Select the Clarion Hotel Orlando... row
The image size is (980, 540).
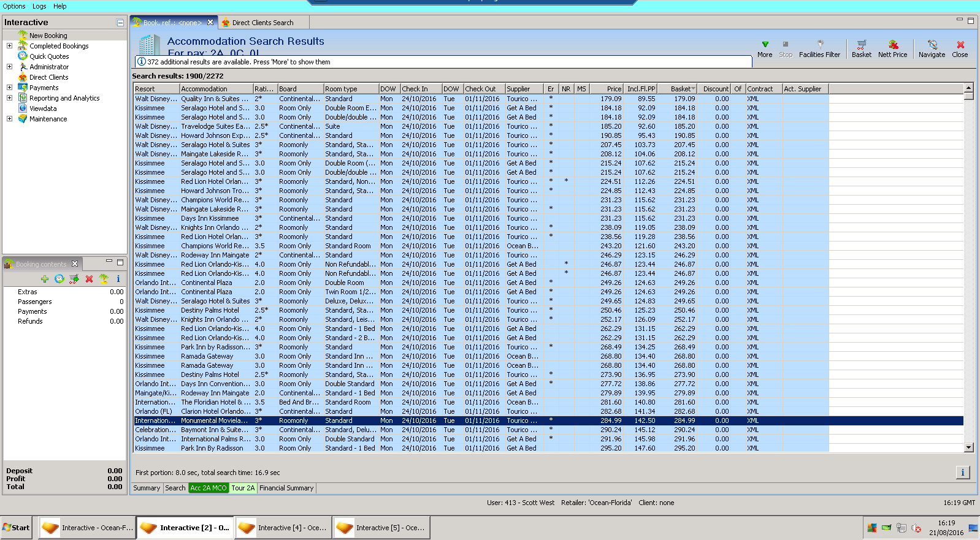tap(548, 411)
